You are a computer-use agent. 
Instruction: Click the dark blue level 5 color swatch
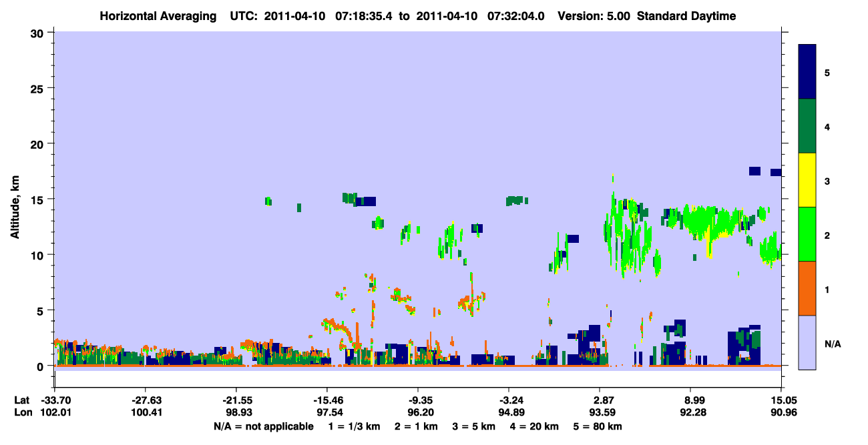pos(807,72)
